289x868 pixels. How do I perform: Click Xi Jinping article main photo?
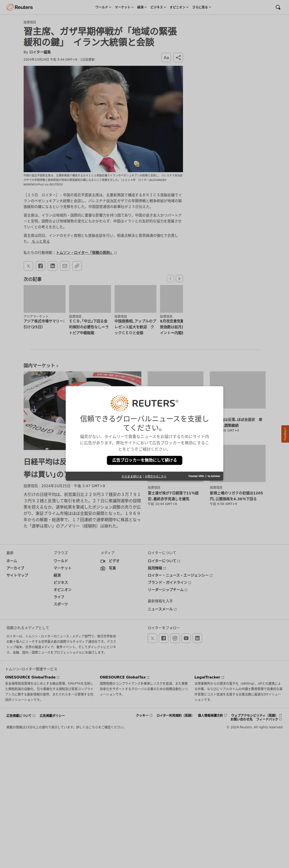(103, 119)
